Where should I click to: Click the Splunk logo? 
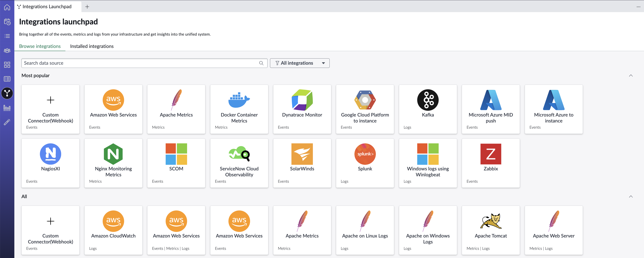click(x=365, y=154)
